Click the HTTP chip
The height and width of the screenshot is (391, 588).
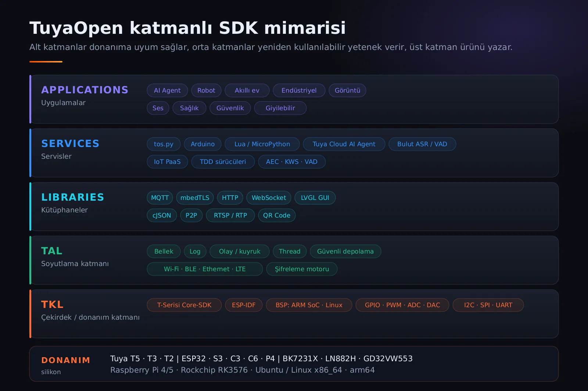(230, 198)
